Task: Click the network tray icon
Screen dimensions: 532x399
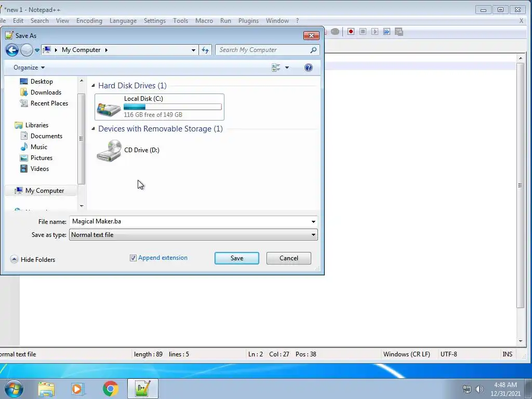Action: point(467,389)
